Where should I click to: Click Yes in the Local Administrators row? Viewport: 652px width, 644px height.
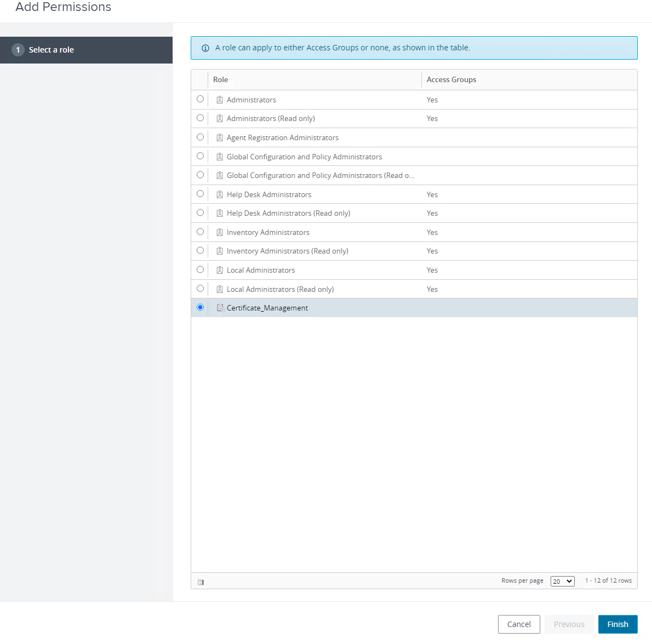click(x=432, y=270)
